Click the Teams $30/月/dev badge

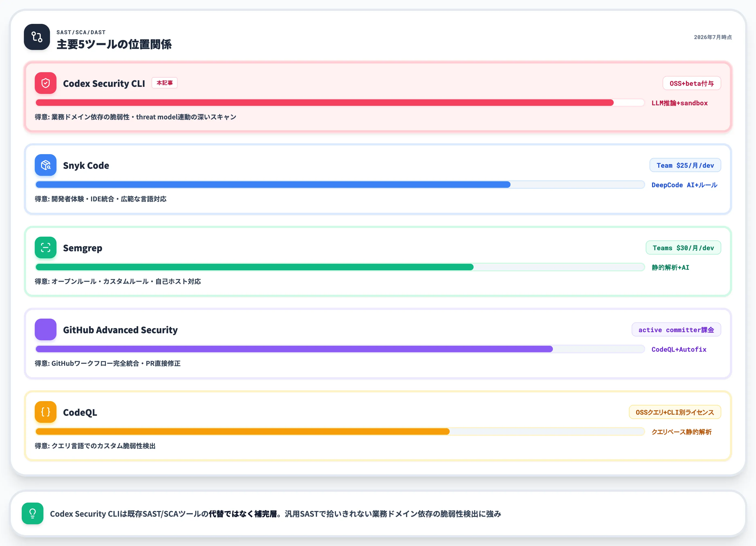click(683, 248)
